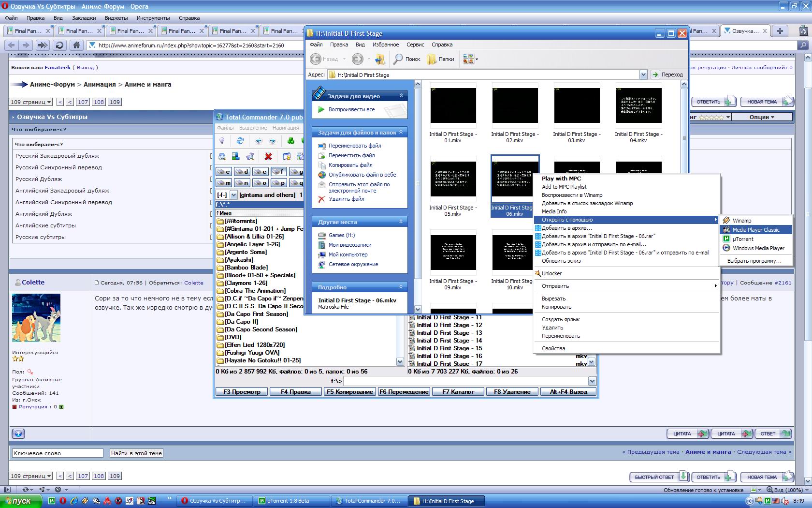Open Total Commander command line dropdown
Screen dimensions: 812x508
point(592,381)
